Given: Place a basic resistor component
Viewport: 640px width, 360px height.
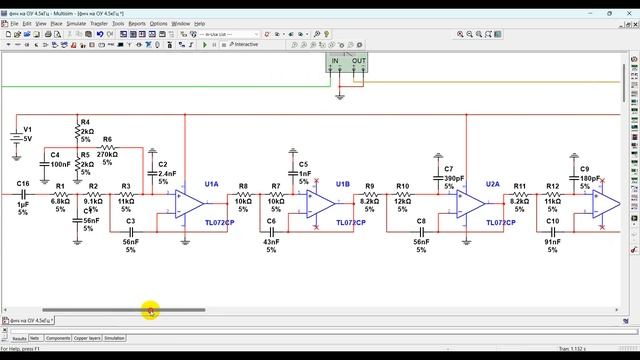Looking at the screenshot, I should [18, 45].
